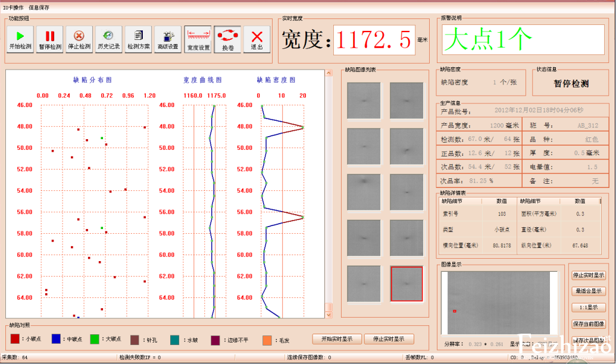The width and height of the screenshot is (616, 364).
Task: Click the teal 水皱 legend swatch
Action: (x=175, y=340)
